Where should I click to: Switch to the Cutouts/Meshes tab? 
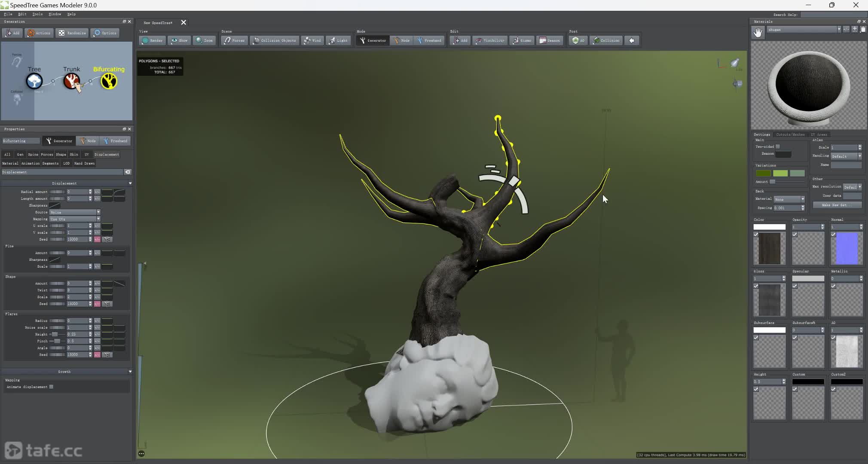tap(790, 134)
